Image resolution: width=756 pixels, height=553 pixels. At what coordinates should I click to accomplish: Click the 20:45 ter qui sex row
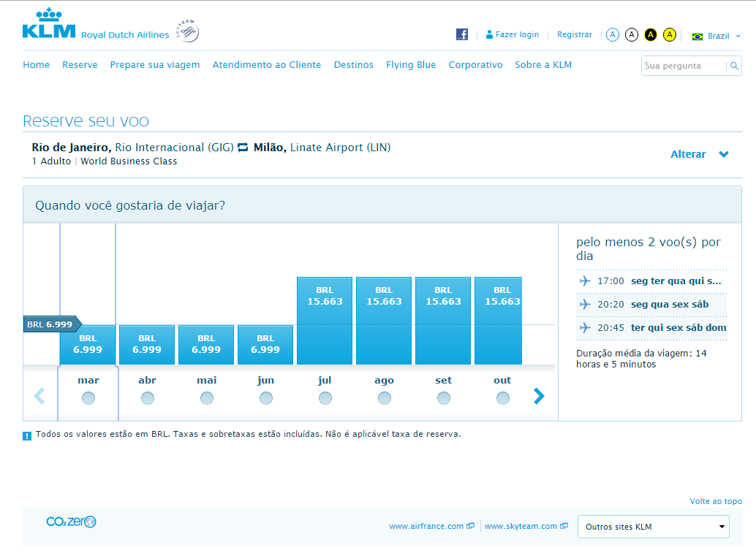coord(651,327)
